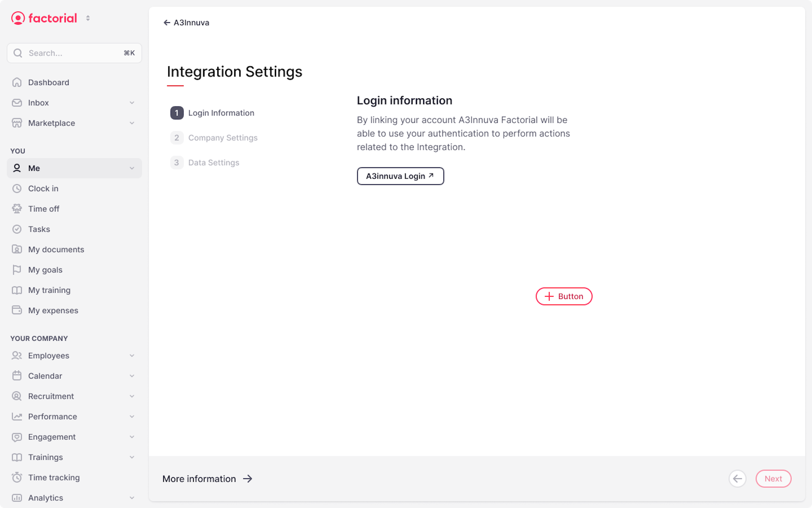Screen dimensions: 812x508
Task: Click the My training book icon
Action: pyautogui.click(x=17, y=290)
